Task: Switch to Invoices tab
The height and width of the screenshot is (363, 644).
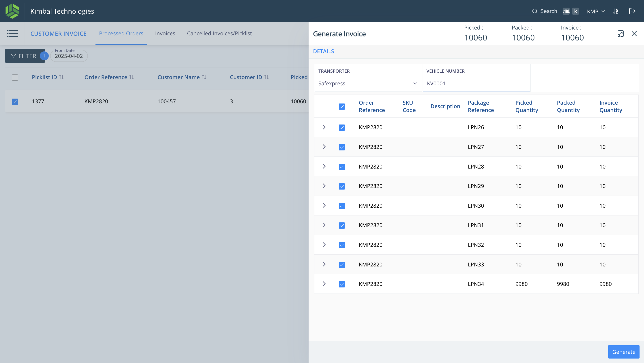Action: [x=165, y=33]
